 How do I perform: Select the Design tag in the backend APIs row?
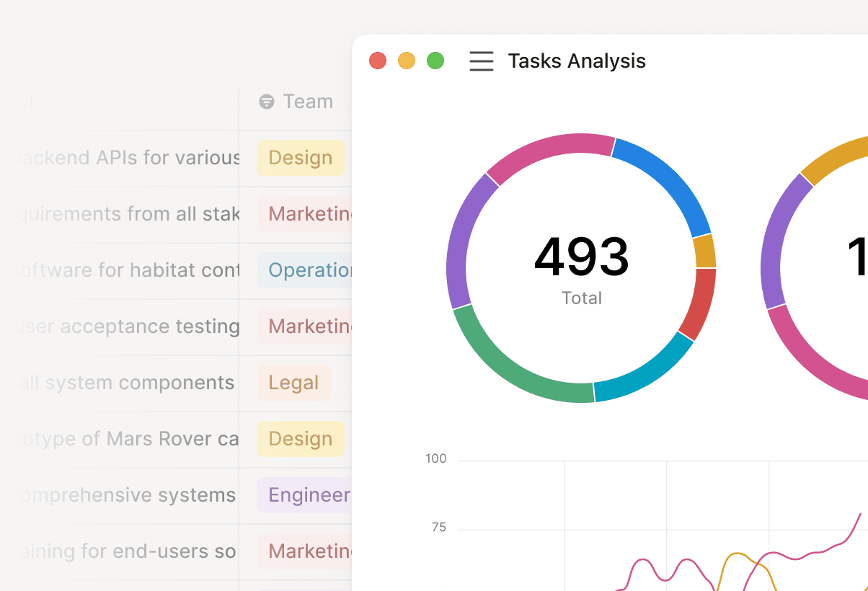tap(300, 158)
